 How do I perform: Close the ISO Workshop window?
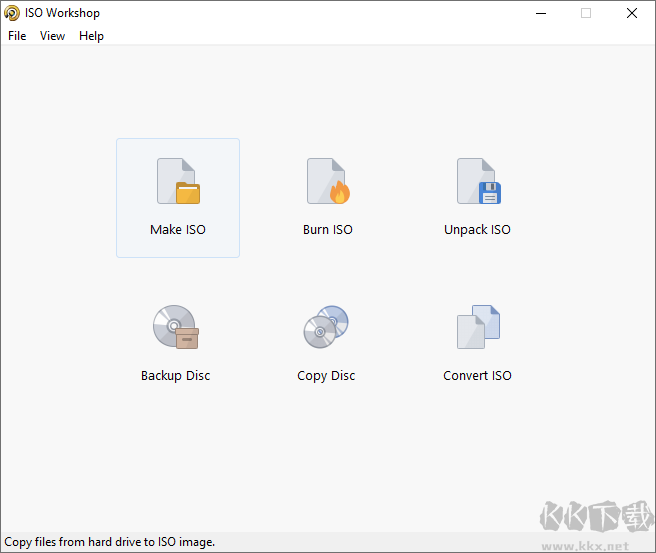(632, 13)
